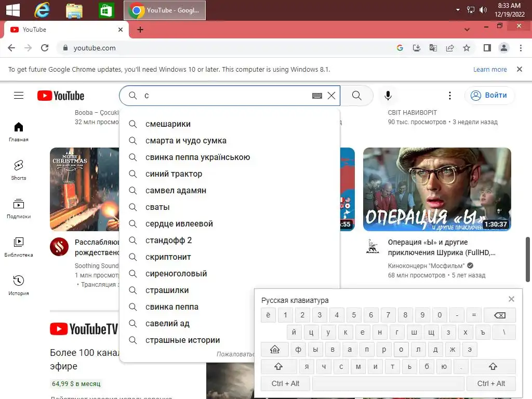Open the YouTube hamburger guide menu
This screenshot has height=399, width=532.
point(19,96)
